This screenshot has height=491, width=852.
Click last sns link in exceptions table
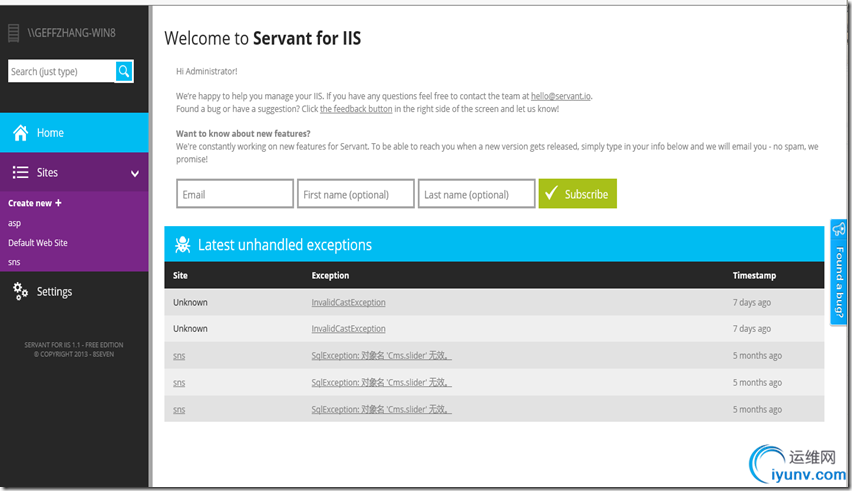pos(179,410)
